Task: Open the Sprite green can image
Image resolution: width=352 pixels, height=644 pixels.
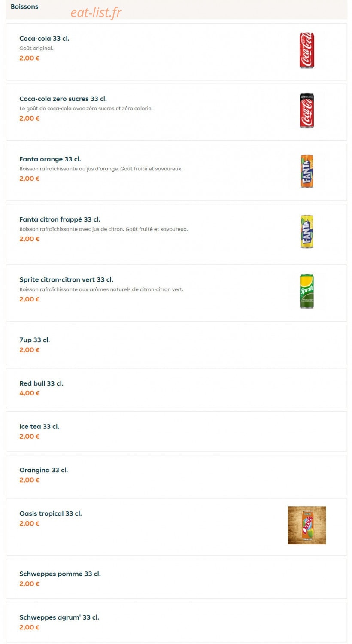Action: pos(306,292)
